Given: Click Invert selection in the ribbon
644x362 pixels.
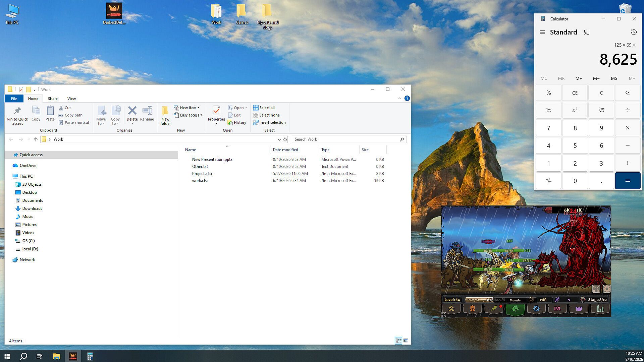Looking at the screenshot, I should pos(269,122).
